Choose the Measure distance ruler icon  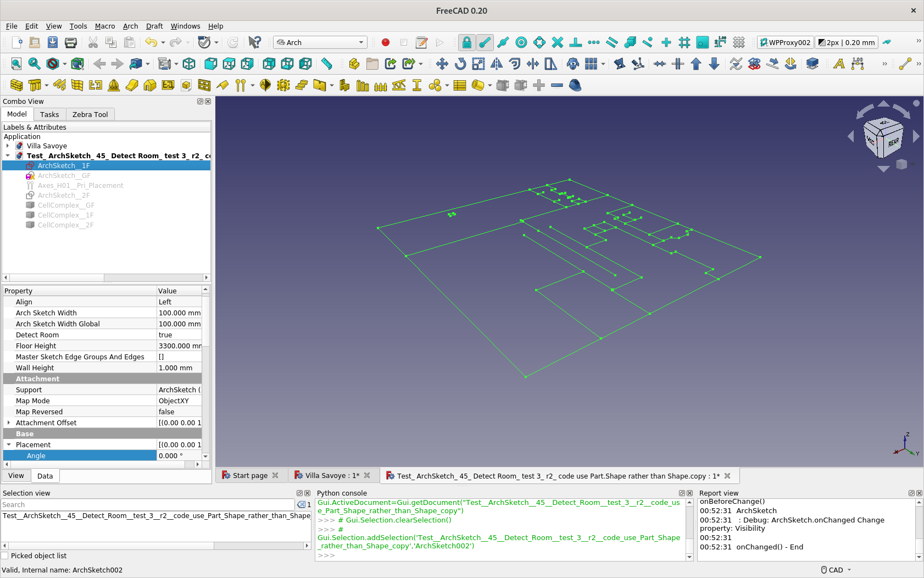tap(327, 64)
